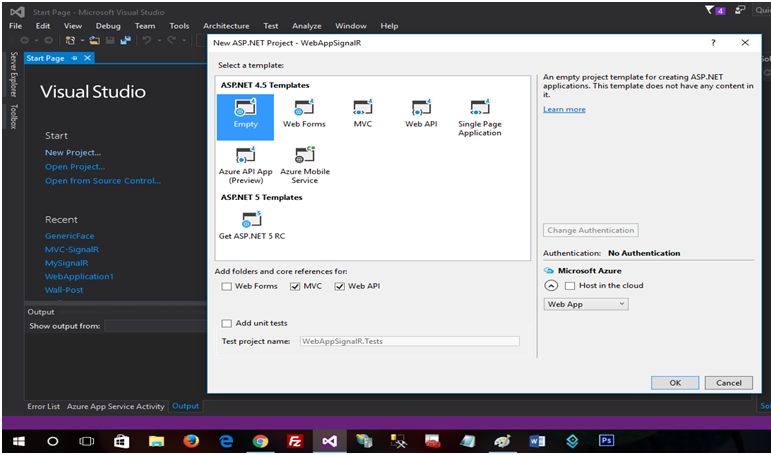Uncheck the MVC checkbox

295,286
